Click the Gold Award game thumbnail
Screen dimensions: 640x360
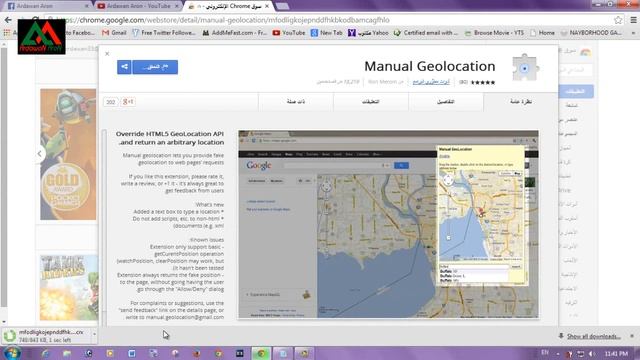(x=69, y=154)
